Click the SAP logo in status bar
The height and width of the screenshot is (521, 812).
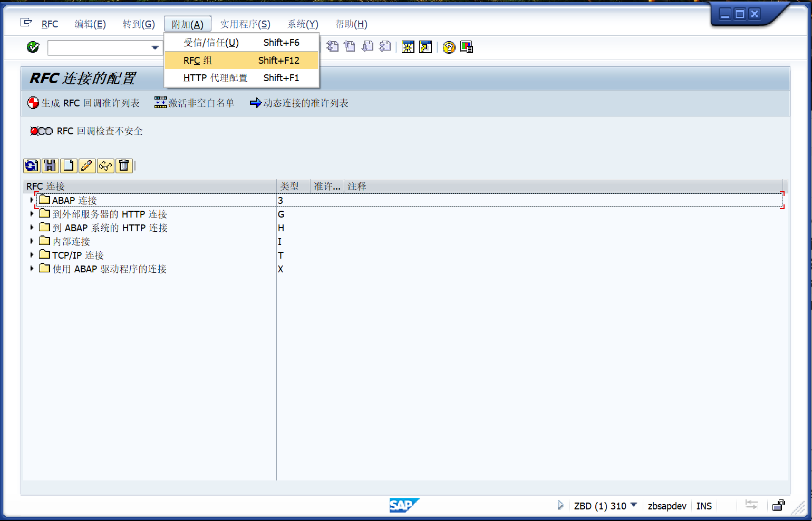(x=404, y=505)
